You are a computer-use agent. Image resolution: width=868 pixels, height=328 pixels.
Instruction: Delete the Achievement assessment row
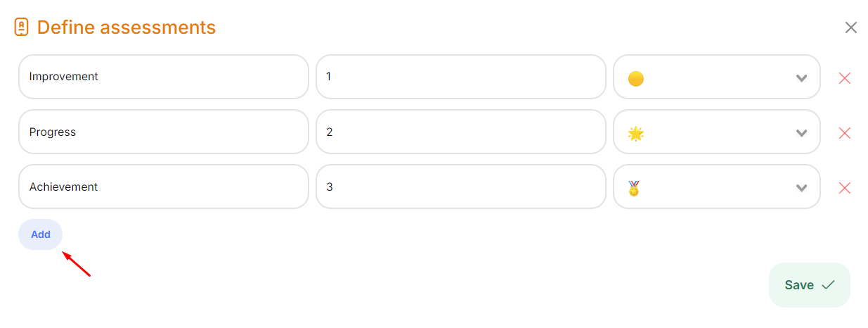coord(844,188)
